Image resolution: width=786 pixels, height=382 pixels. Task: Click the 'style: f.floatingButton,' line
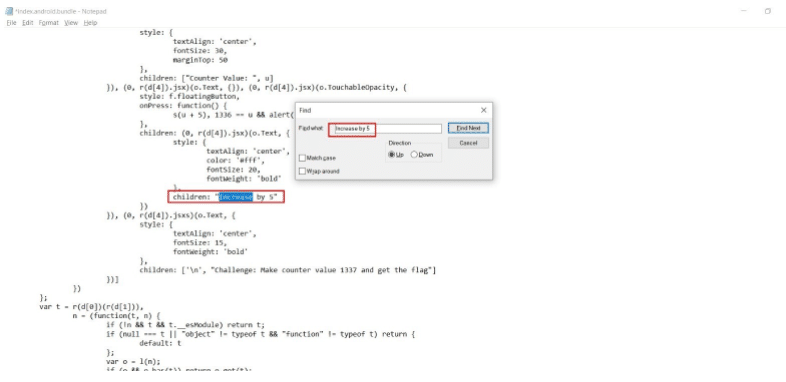click(x=189, y=97)
